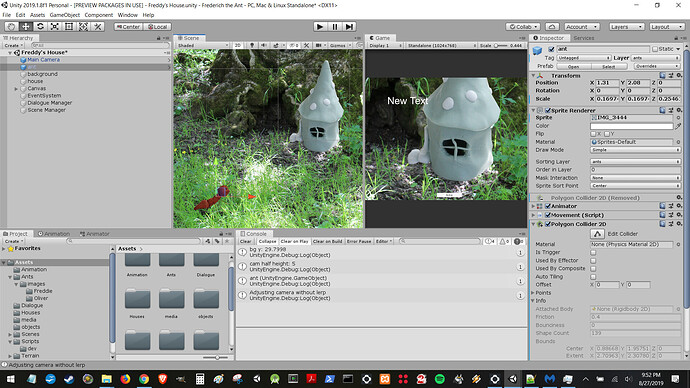
Task: Toggle the Static checkbox for ant
Action: coord(655,49)
